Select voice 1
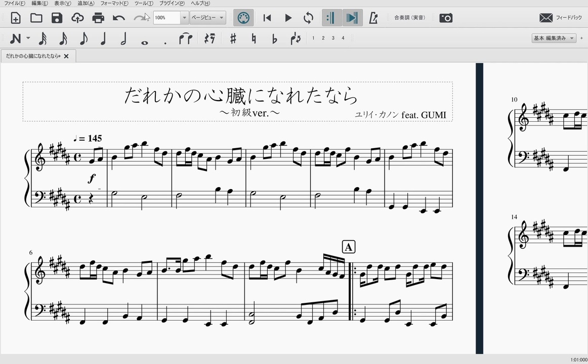588x364 pixels. tap(313, 38)
